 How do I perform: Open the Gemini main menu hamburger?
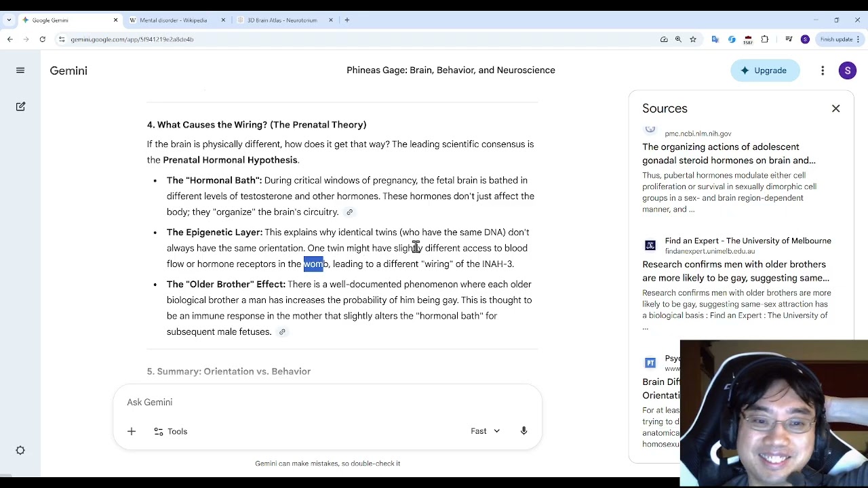tap(20, 70)
